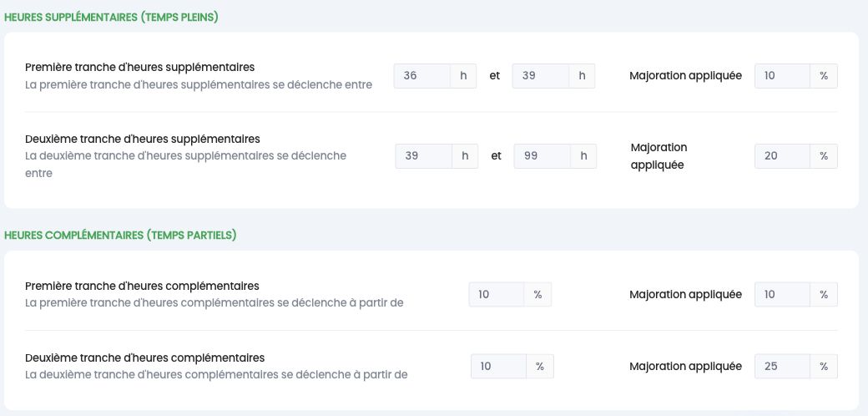The image size is (868, 416).
Task: Select the 25% surcharge field for second complementary bracket
Action: (782, 367)
